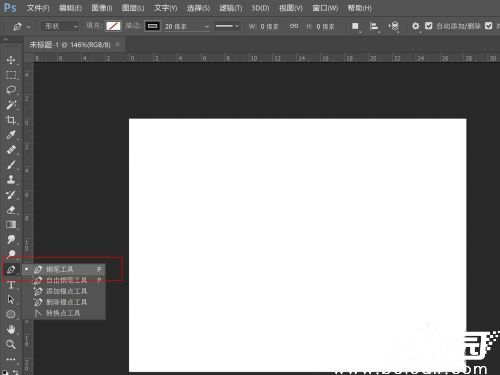The image size is (500, 375).
Task: Open the 选择(S) menu
Action: tap(198, 8)
